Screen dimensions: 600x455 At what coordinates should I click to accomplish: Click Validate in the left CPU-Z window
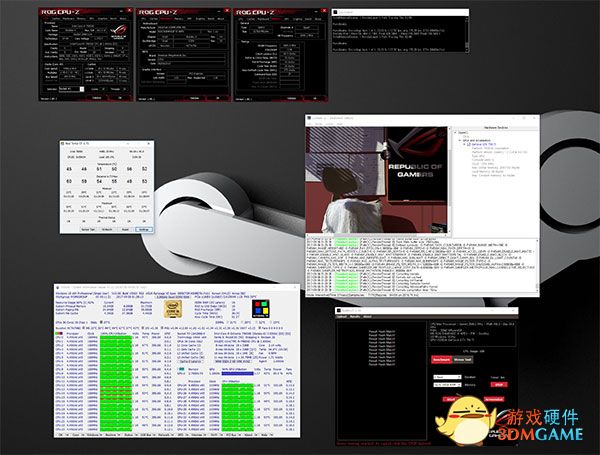pos(97,98)
